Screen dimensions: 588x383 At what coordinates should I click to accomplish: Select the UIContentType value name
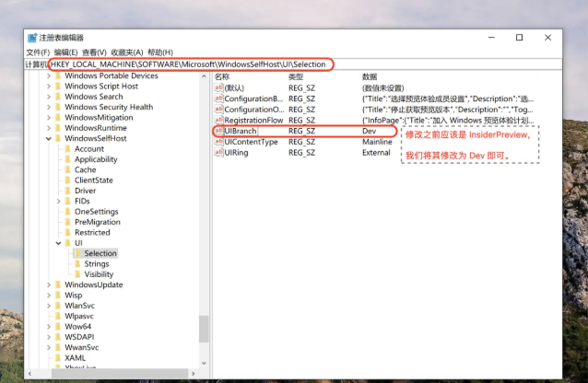coord(251,142)
